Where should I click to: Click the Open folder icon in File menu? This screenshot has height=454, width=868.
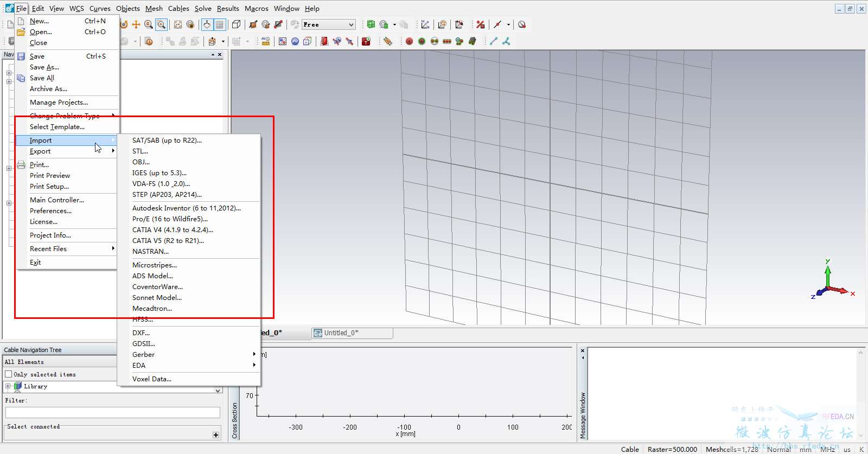click(21, 32)
